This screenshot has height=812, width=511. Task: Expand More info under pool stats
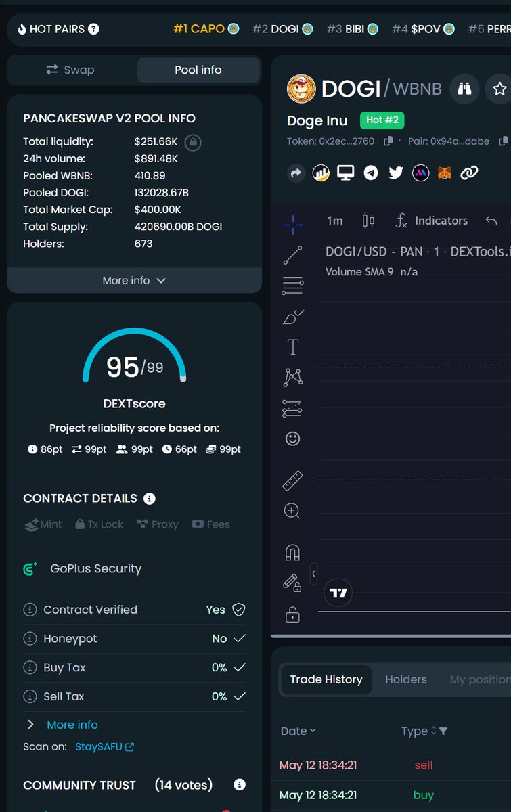point(134,280)
